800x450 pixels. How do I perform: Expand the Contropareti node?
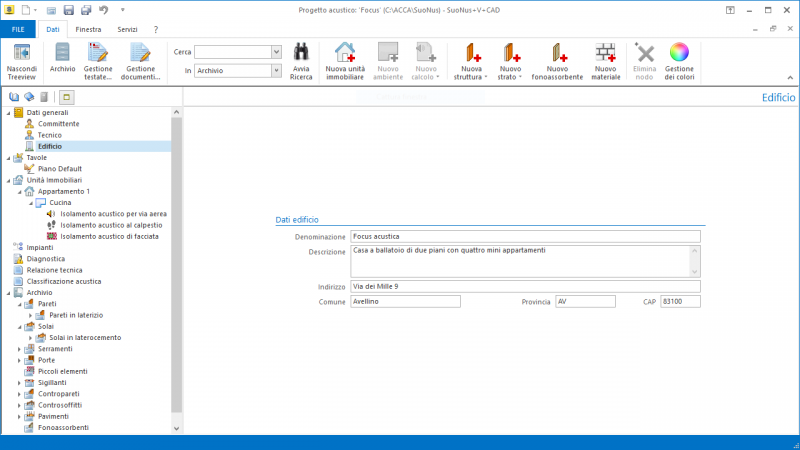click(19, 394)
